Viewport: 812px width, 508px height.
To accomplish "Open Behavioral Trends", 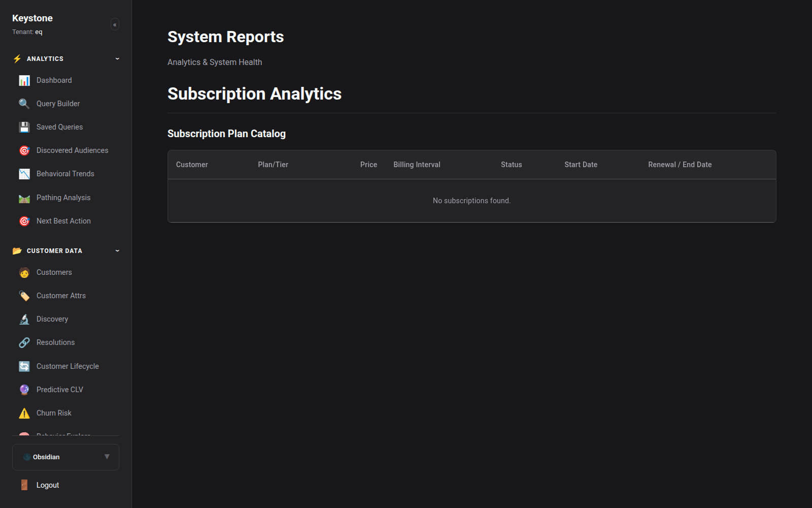I will click(x=65, y=174).
